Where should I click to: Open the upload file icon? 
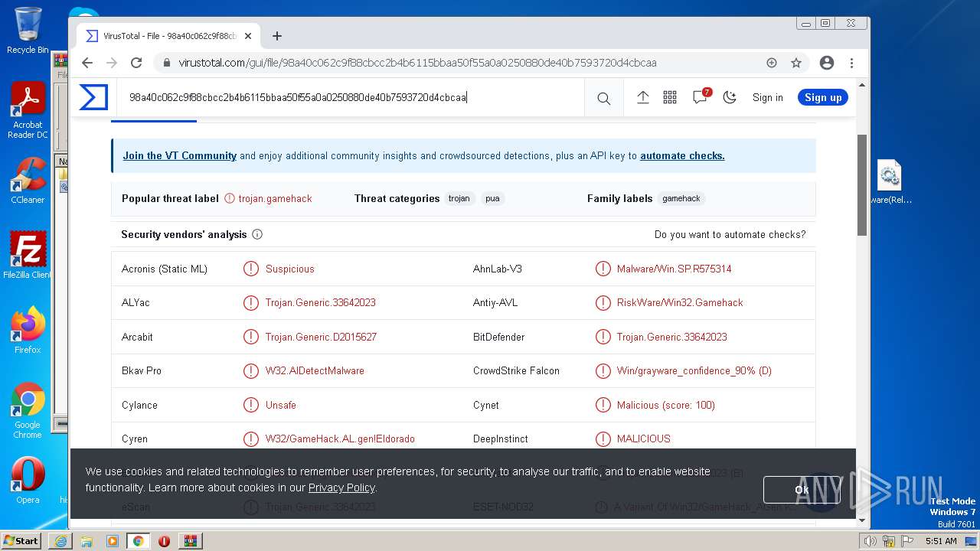pyautogui.click(x=643, y=97)
